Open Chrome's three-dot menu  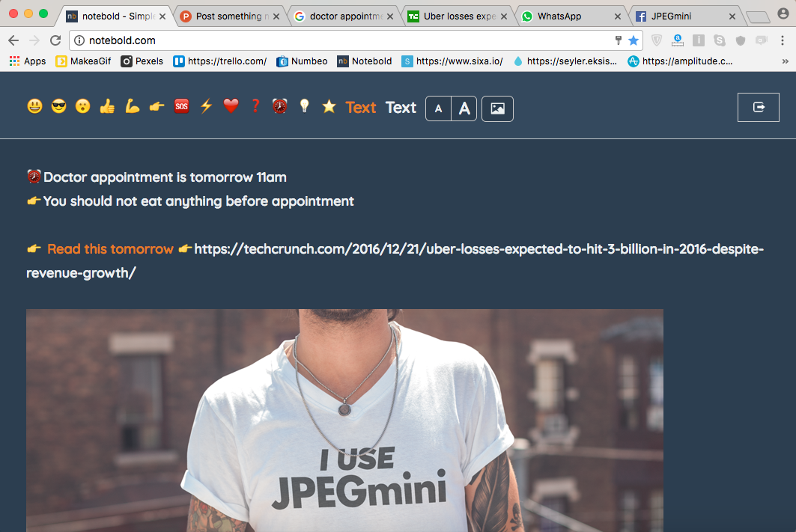[x=783, y=40]
